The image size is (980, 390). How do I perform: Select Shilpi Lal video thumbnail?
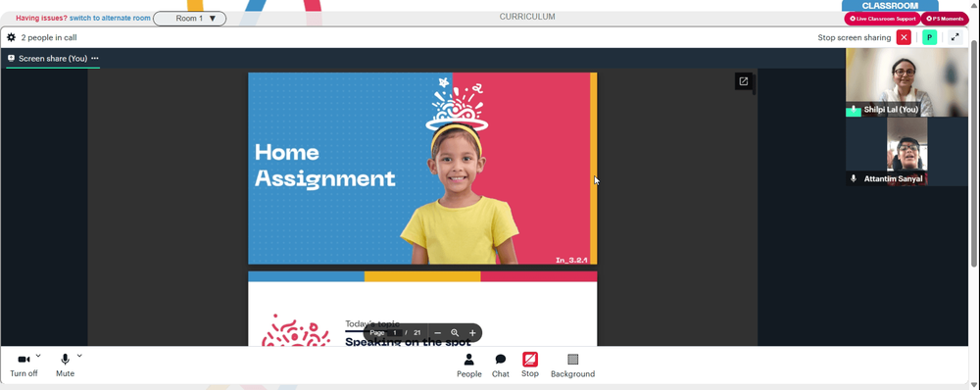coord(906,82)
